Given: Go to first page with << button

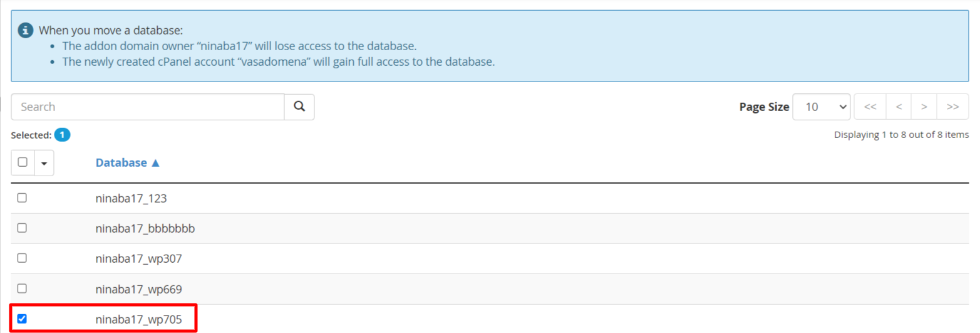Looking at the screenshot, I should pos(870,107).
